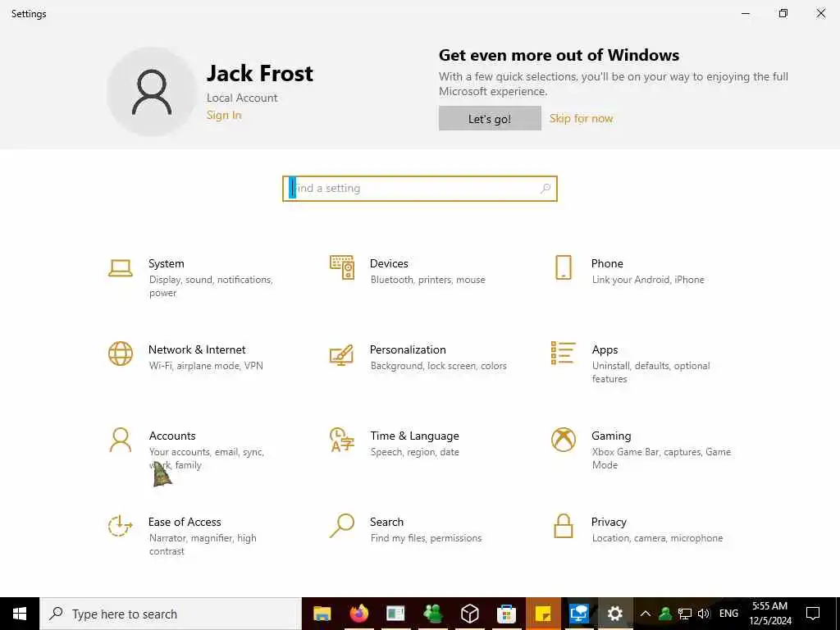
Task: Open the System settings laptop icon
Action: [x=120, y=268]
